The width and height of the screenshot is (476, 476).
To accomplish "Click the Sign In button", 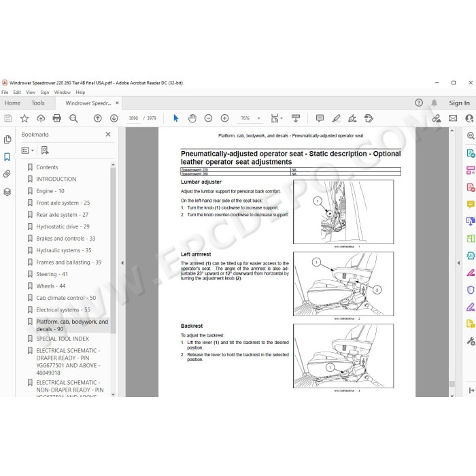I will tap(459, 103).
